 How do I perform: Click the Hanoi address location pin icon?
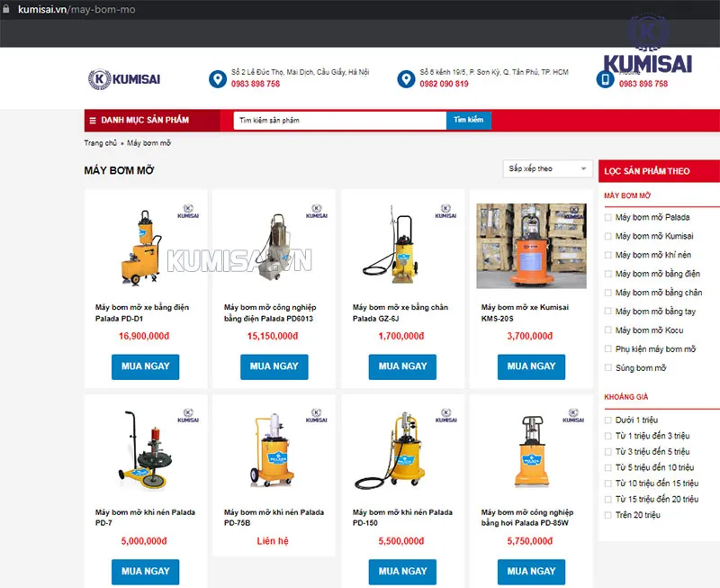[218, 79]
